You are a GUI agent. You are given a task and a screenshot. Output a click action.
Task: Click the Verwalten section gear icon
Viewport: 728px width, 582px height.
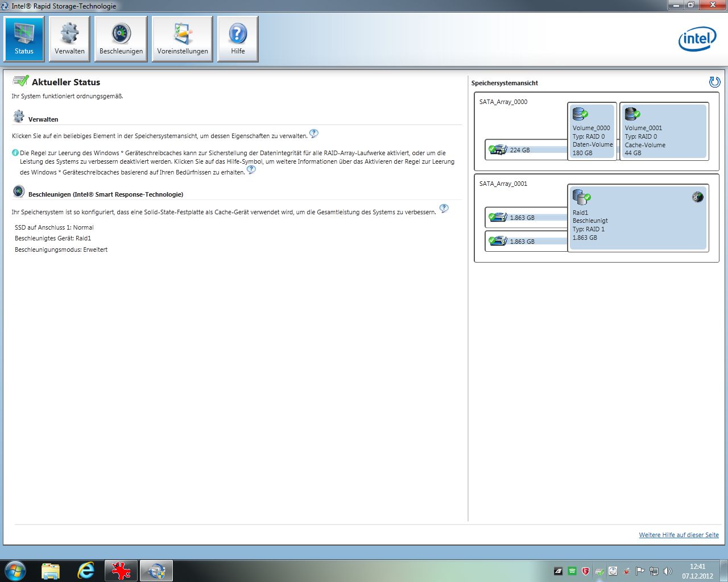19,117
